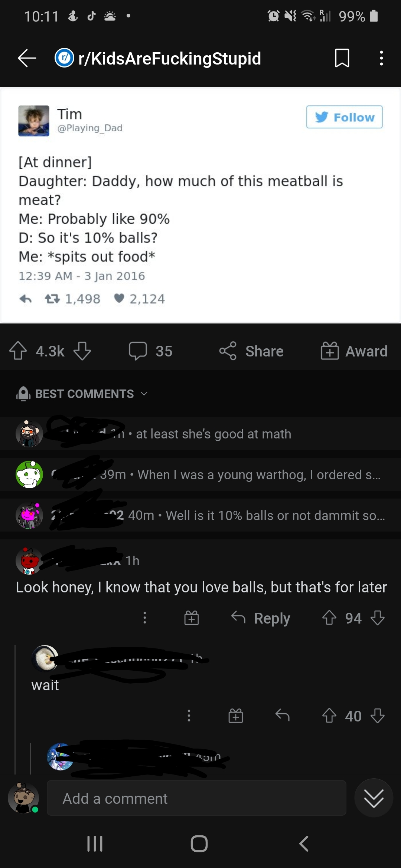Expand the "10% balls or not" comment

click(275, 515)
